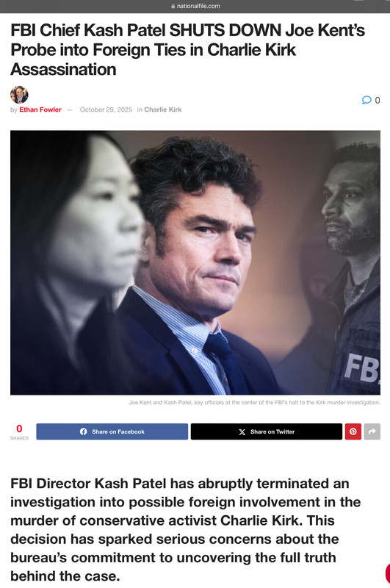Click the article's lead paragraph
The height and width of the screenshot is (588, 390).
click(x=185, y=529)
